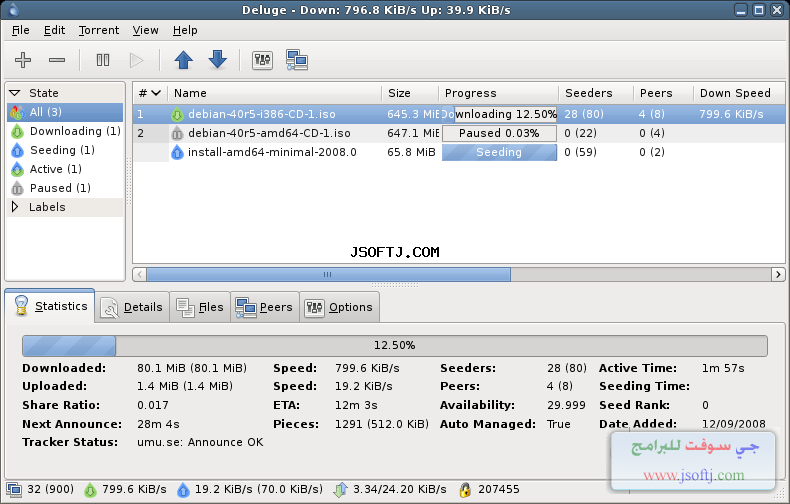Click the protocol traffic icon in status bar
Image resolution: width=790 pixels, height=504 pixels.
(341, 489)
